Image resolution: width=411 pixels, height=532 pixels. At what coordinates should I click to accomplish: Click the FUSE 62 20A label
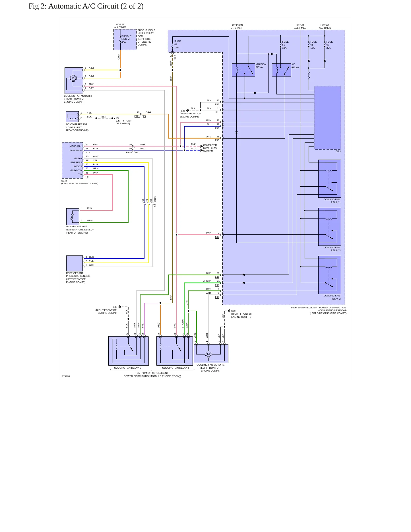click(329, 45)
